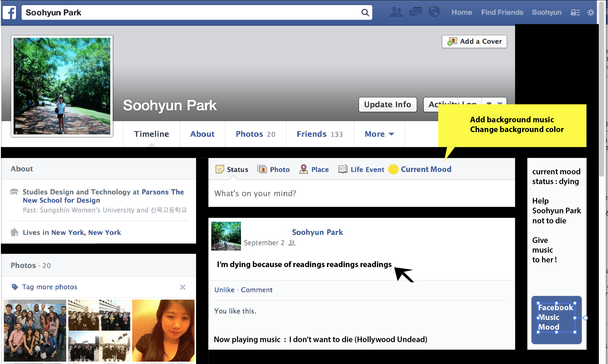Open the post author thumbnail
The width and height of the screenshot is (608, 364).
click(x=226, y=236)
